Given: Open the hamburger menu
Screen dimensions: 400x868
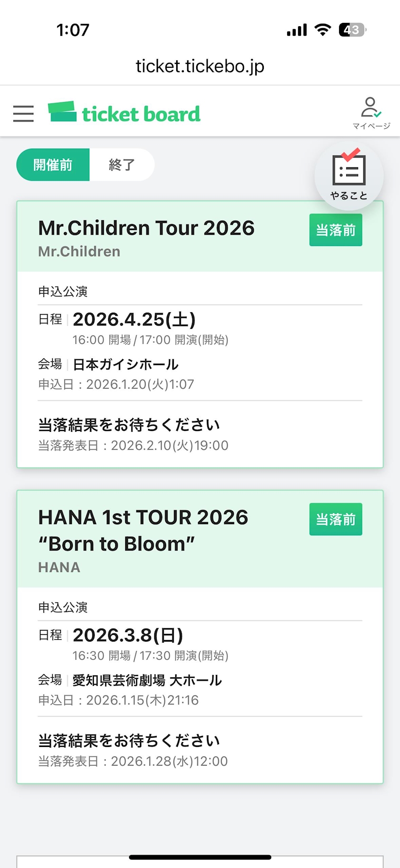Looking at the screenshot, I should point(23,113).
